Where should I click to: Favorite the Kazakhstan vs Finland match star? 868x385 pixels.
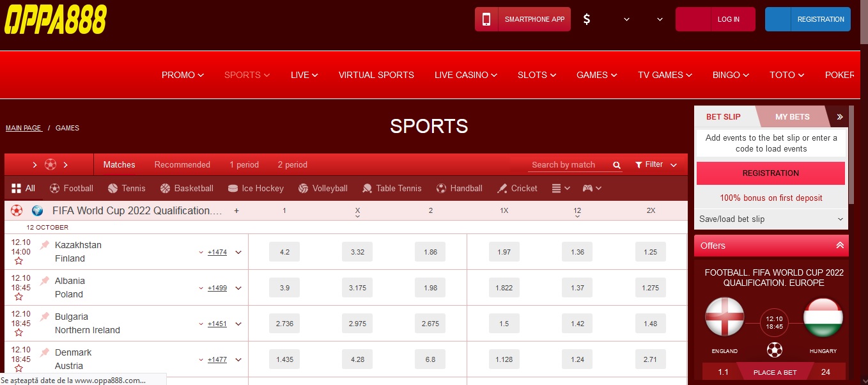(19, 261)
